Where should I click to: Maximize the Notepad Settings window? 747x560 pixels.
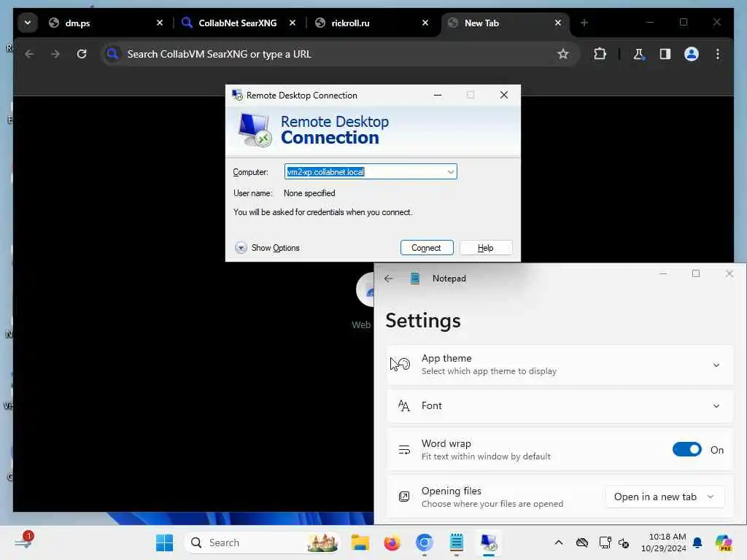(696, 273)
